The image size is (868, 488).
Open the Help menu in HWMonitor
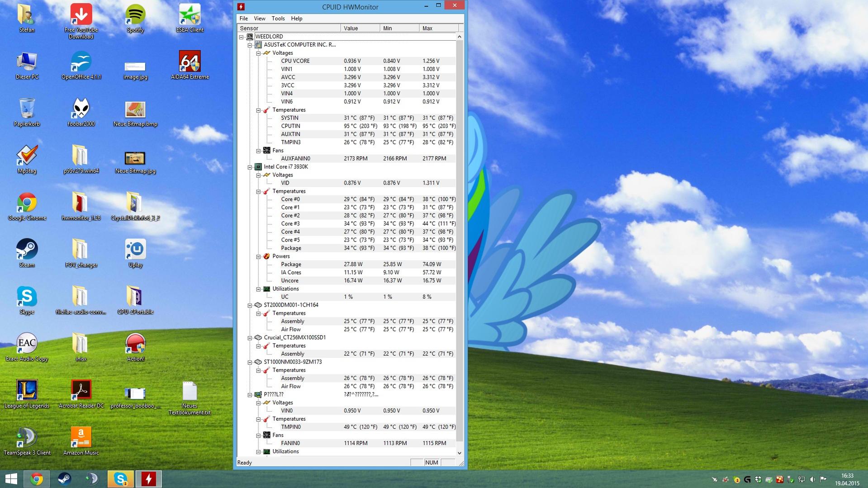point(297,19)
